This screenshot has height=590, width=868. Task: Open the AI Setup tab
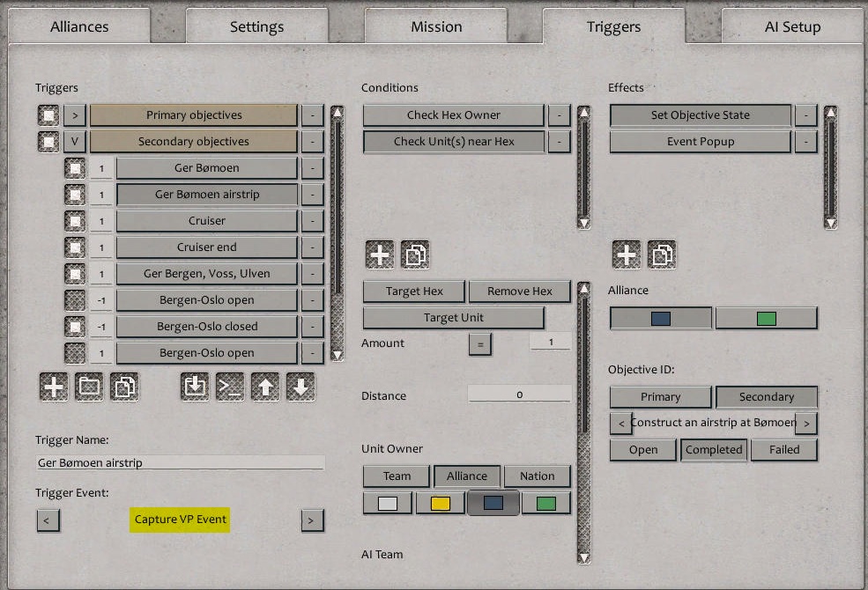coord(793,26)
